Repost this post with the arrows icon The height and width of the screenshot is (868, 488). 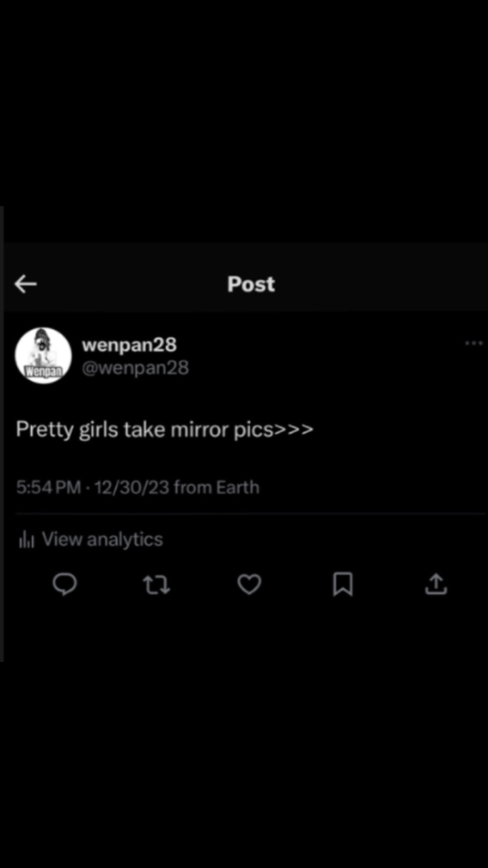click(157, 585)
